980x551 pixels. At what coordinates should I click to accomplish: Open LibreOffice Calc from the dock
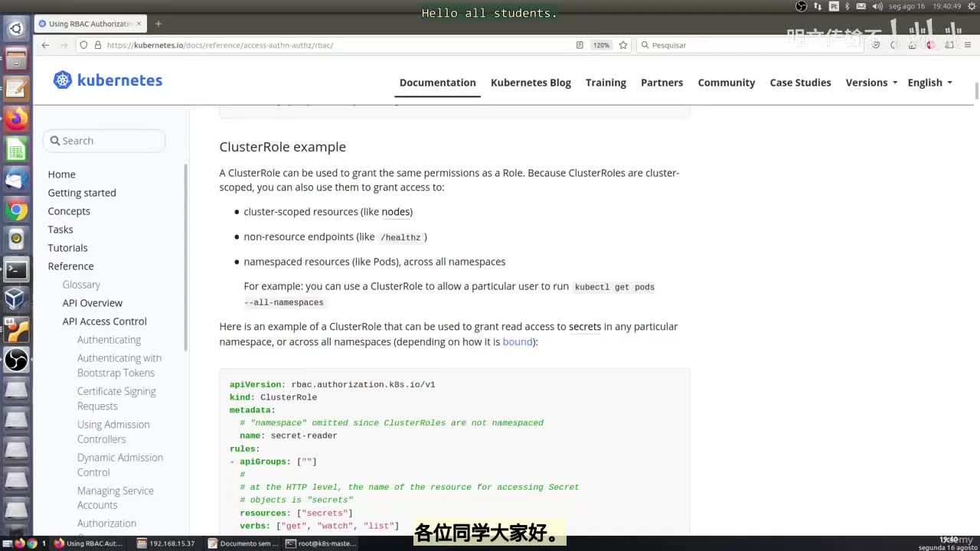(16, 149)
